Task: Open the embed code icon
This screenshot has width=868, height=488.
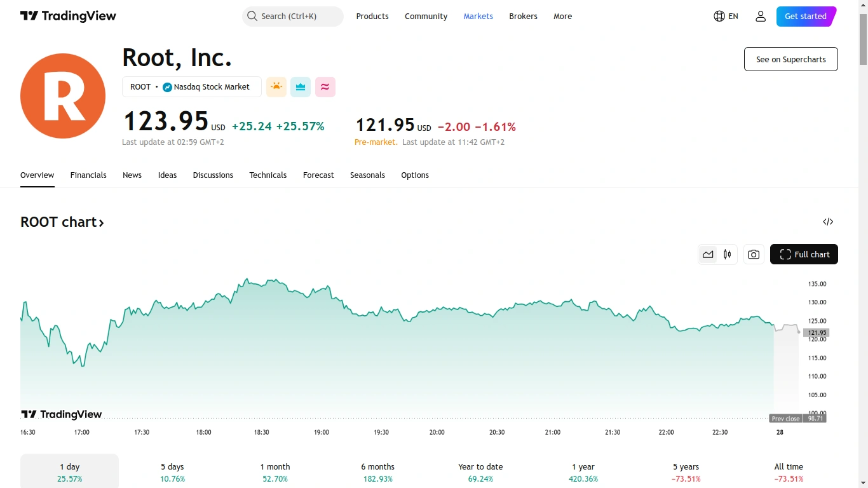Action: (828, 222)
